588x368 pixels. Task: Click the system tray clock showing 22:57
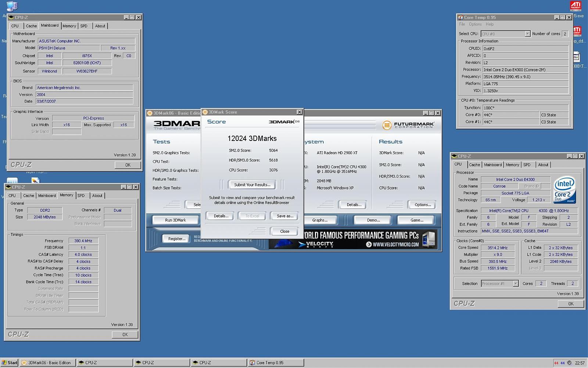580,363
